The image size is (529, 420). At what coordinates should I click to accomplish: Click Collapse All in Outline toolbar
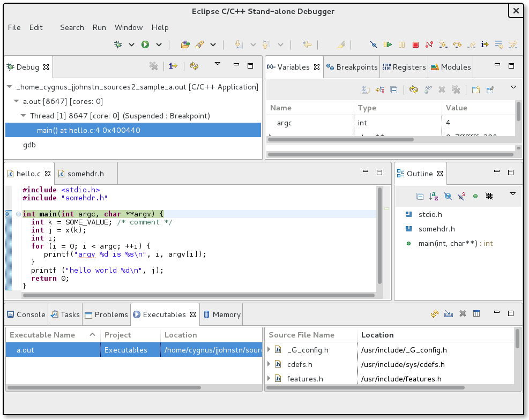420,196
